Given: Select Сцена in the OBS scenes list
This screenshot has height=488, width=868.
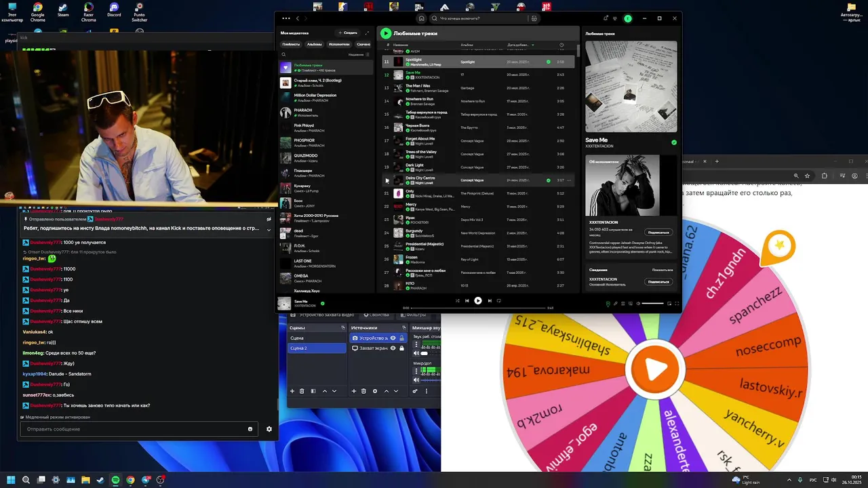Looking at the screenshot, I should point(317,338).
